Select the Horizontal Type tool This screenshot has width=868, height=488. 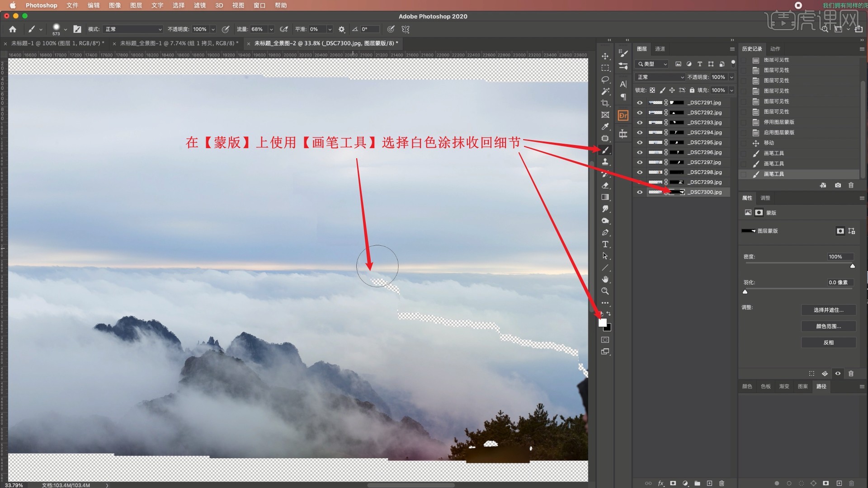[605, 244]
